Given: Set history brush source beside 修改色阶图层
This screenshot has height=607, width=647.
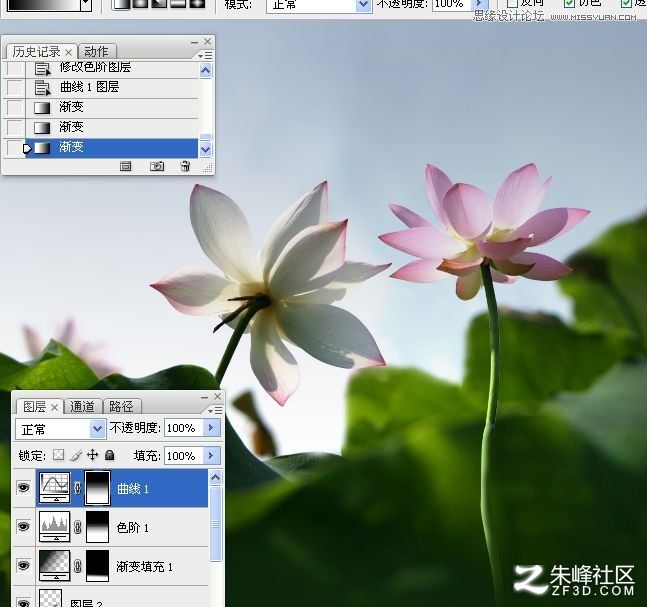Looking at the screenshot, I should [x=15, y=68].
